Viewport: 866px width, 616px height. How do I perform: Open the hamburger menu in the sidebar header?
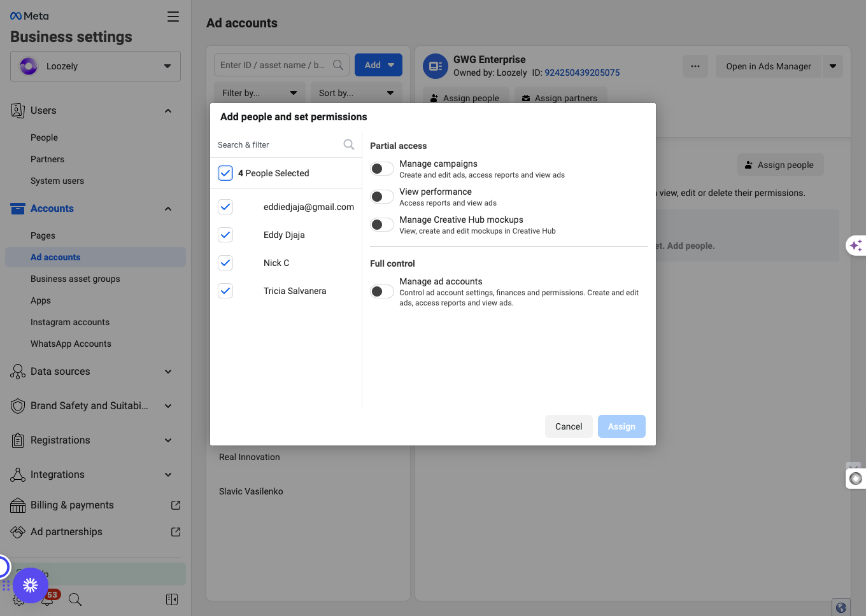coord(173,17)
